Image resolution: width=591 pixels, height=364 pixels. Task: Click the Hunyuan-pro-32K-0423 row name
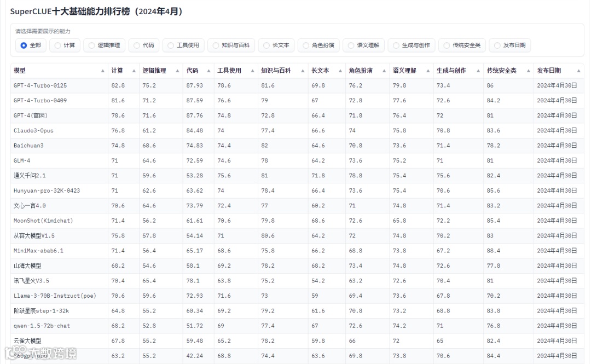coord(47,191)
